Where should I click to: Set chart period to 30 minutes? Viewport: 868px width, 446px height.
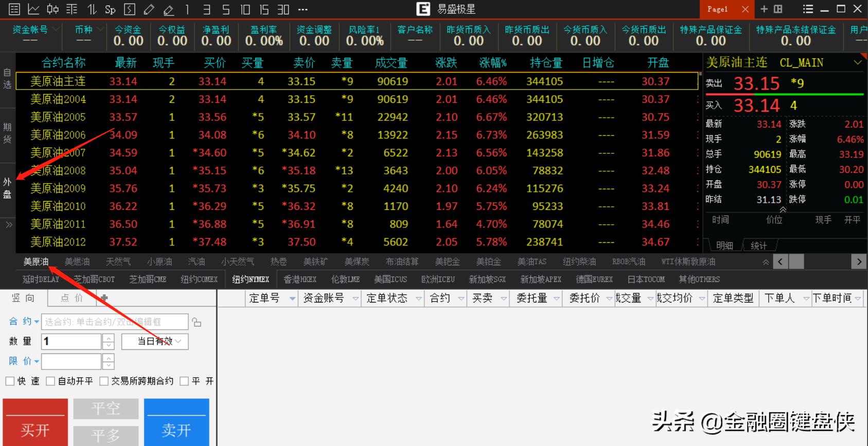[284, 9]
